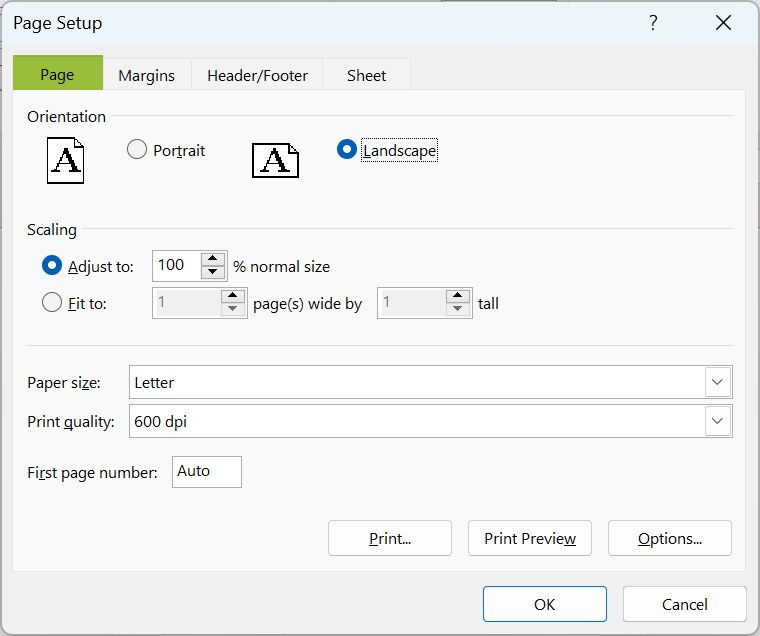Decrease Adjust to percentage with down arrow
760x636 pixels.
[x=212, y=271]
